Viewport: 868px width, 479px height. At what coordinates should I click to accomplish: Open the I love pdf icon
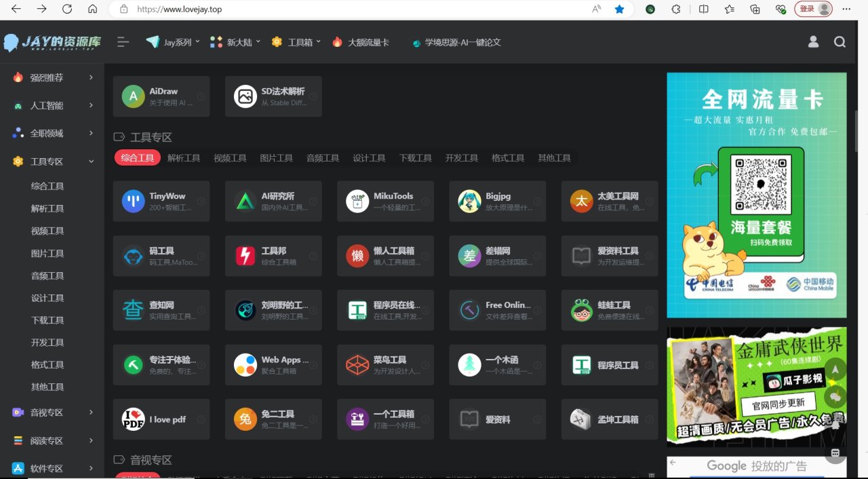133,419
